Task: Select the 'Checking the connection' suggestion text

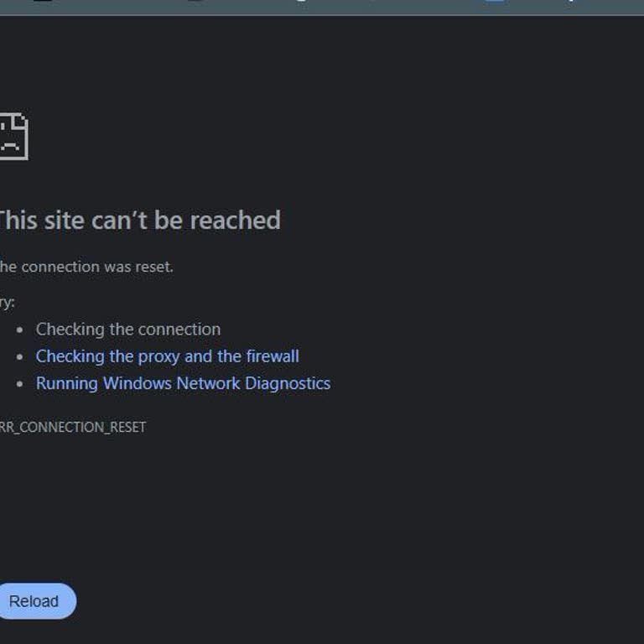Action: (x=128, y=330)
